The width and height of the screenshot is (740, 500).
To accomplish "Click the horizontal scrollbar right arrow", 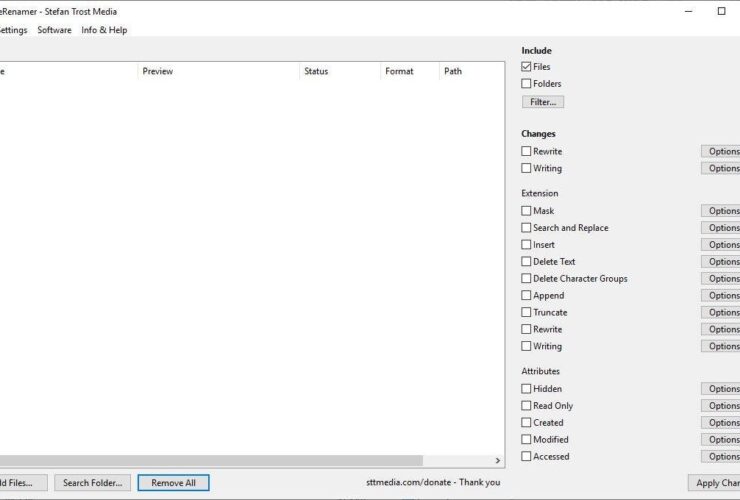I will (498, 461).
